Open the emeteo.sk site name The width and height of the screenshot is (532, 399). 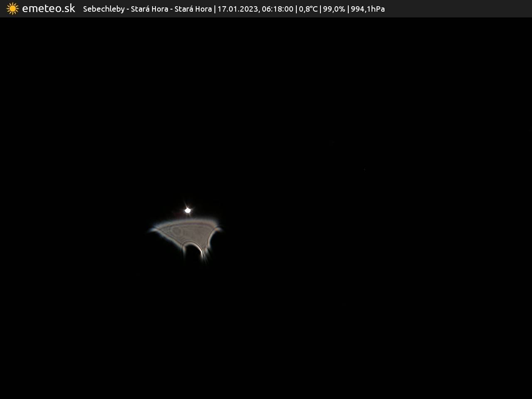49,9
